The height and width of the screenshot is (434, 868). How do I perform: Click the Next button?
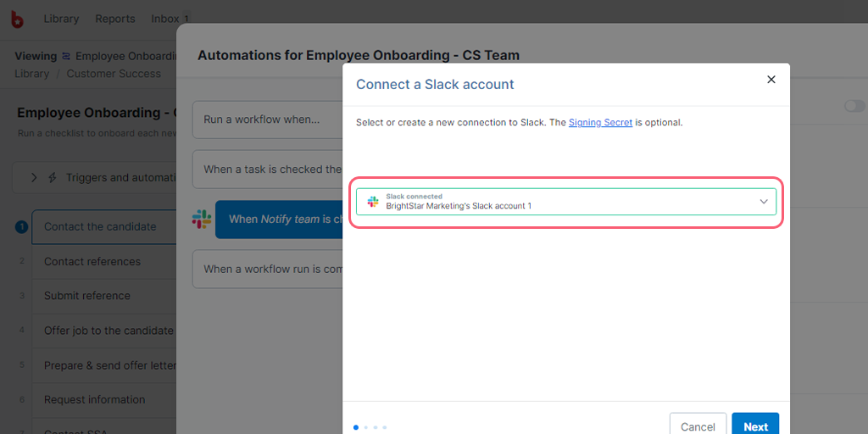point(755,426)
